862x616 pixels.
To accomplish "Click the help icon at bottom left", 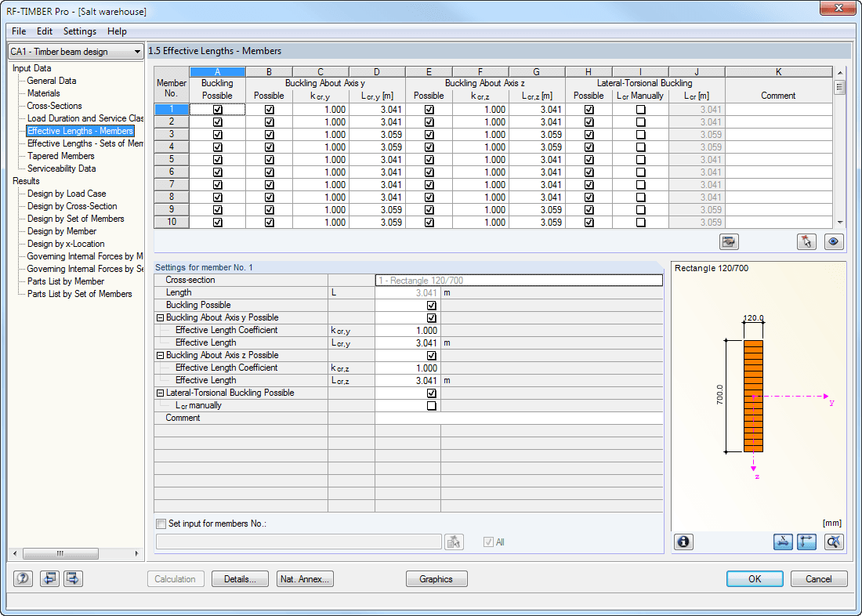I will 23,578.
